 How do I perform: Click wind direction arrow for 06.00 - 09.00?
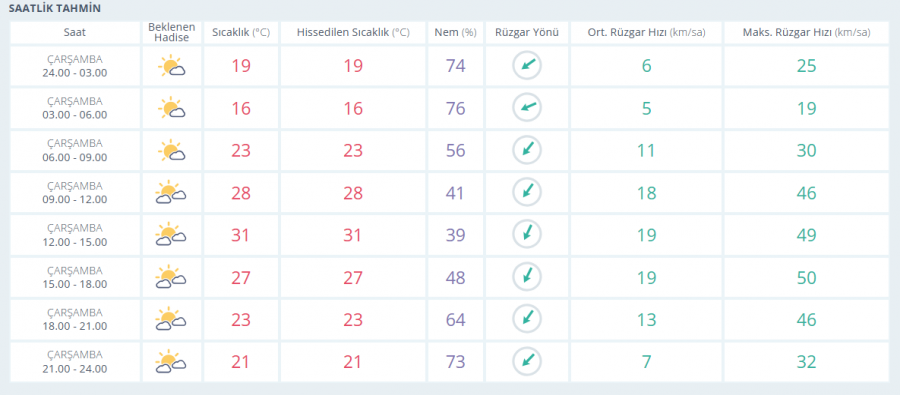click(527, 150)
